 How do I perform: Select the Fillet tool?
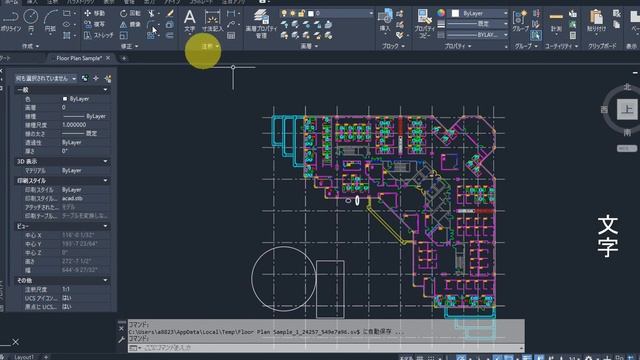click(x=151, y=24)
